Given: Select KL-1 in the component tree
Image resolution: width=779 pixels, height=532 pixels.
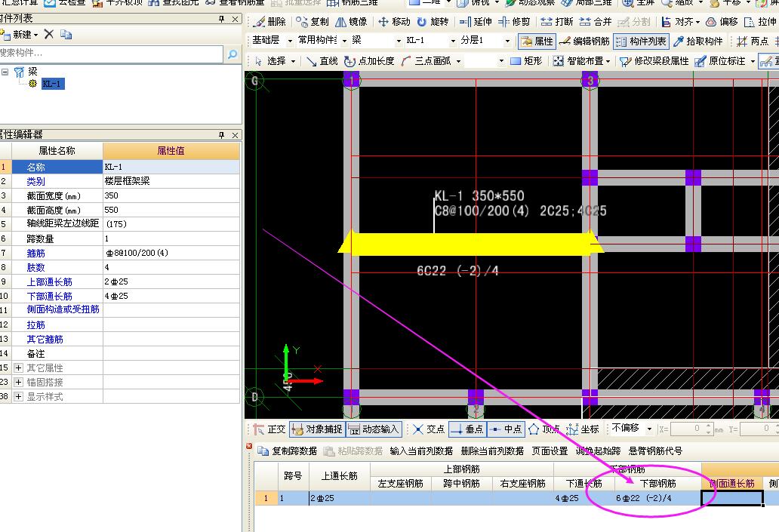Looking at the screenshot, I should pos(51,84).
